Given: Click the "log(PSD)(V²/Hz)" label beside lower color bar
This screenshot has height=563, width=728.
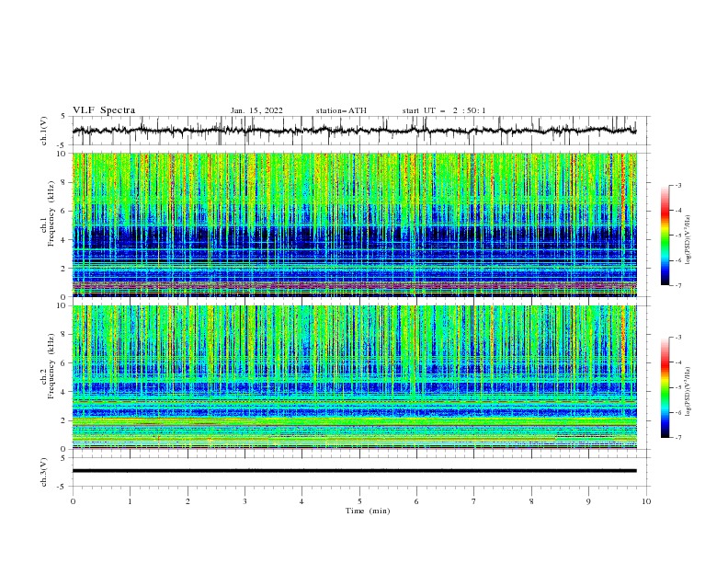Looking at the screenshot, I should click(x=688, y=391).
